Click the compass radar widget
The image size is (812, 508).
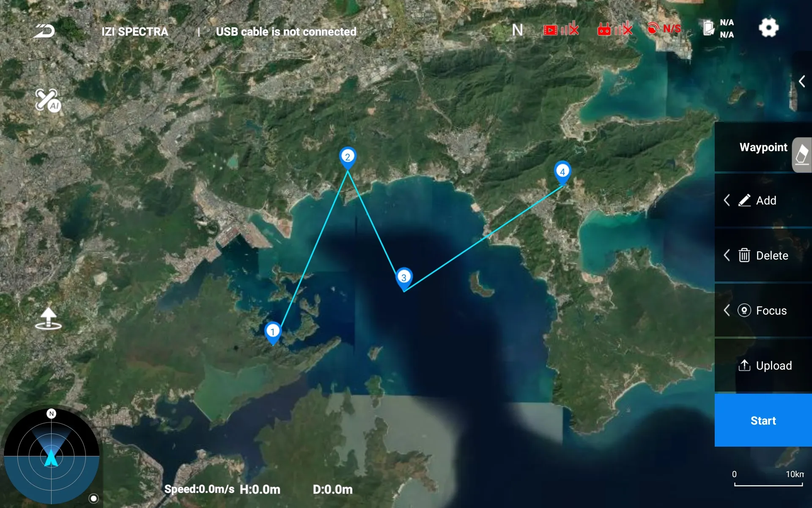coord(51,456)
